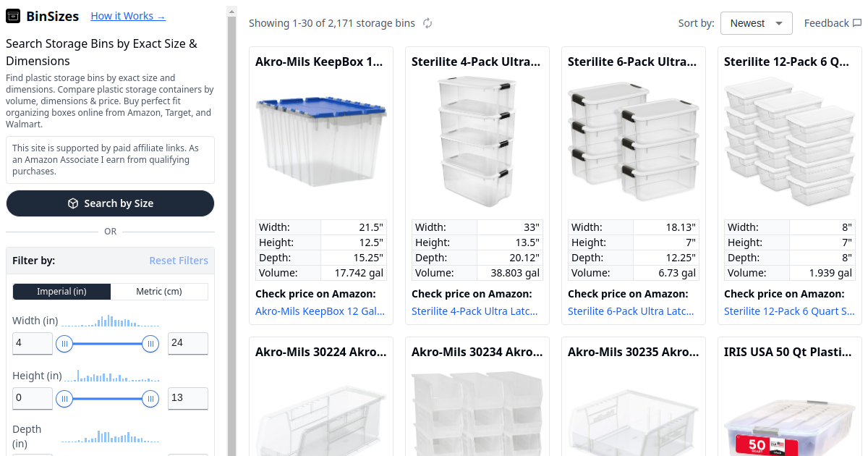Click the sidebar vertical scrollbar
The image size is (868, 456).
pyautogui.click(x=231, y=217)
